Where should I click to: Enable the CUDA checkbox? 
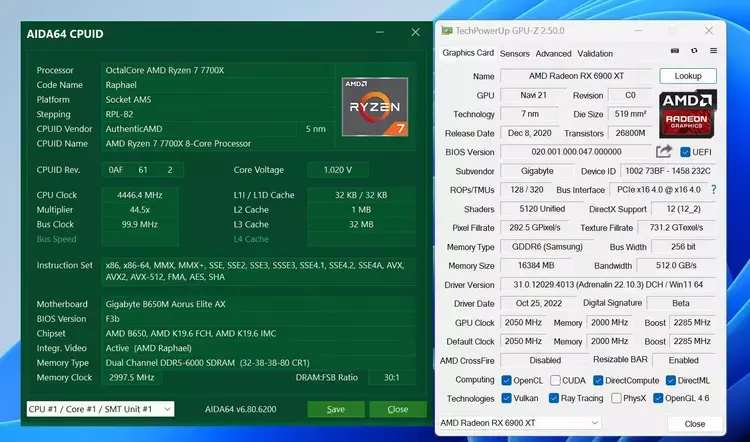tap(554, 380)
